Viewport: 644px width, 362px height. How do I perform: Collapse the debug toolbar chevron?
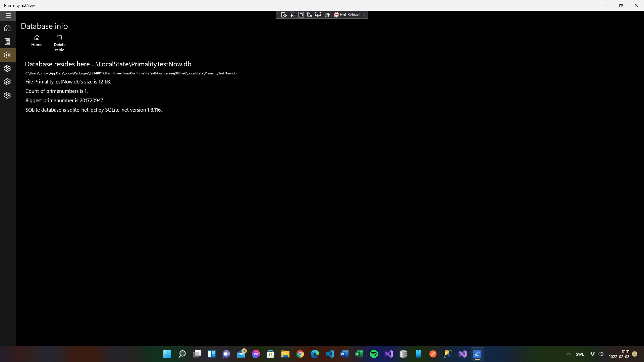[365, 15]
